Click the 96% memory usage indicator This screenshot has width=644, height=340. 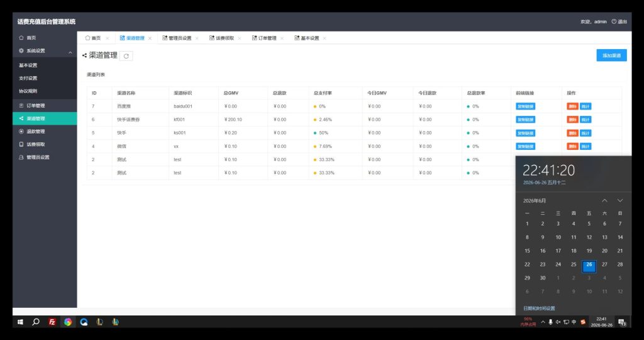(x=528, y=322)
